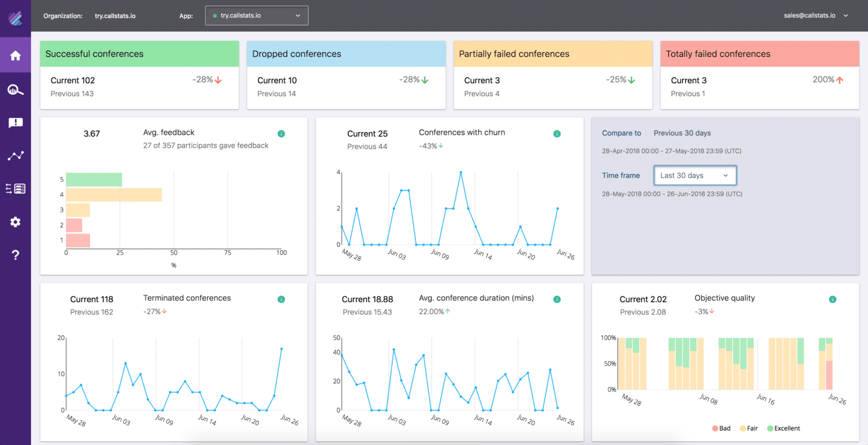
Task: Click the '-43%' churn change
Action: click(x=428, y=146)
